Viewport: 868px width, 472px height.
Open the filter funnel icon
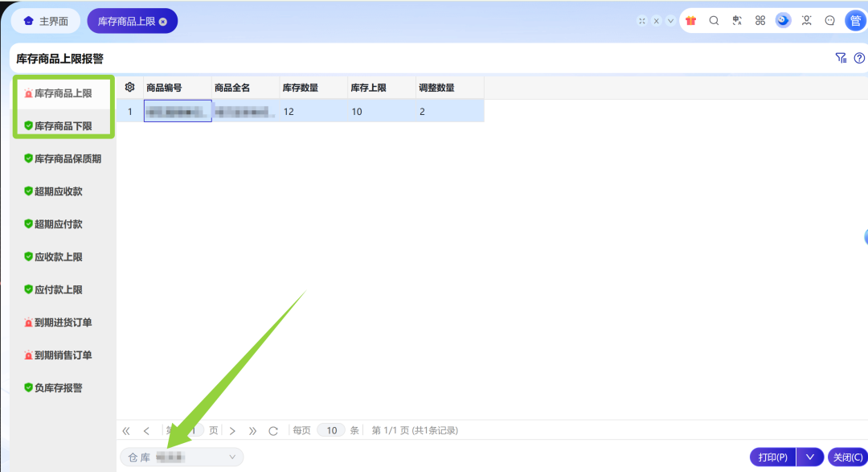pos(841,58)
